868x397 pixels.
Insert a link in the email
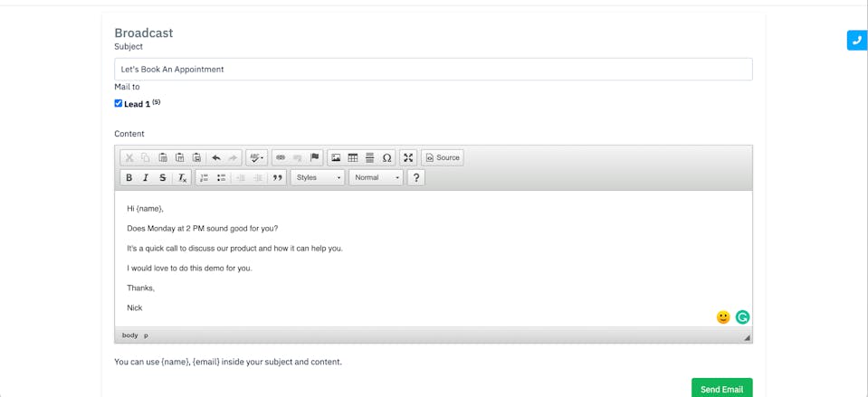coord(281,157)
